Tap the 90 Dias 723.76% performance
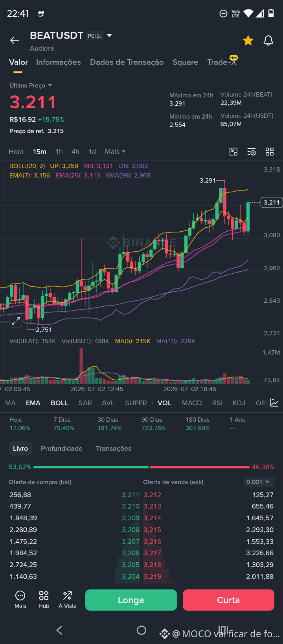Viewport: 283px width, 644px height. pyautogui.click(x=154, y=424)
